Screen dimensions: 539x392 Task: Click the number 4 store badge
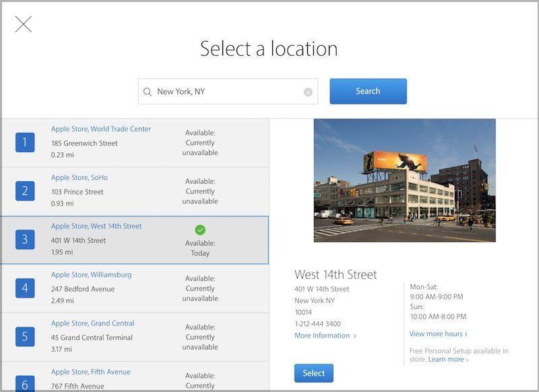(x=25, y=288)
